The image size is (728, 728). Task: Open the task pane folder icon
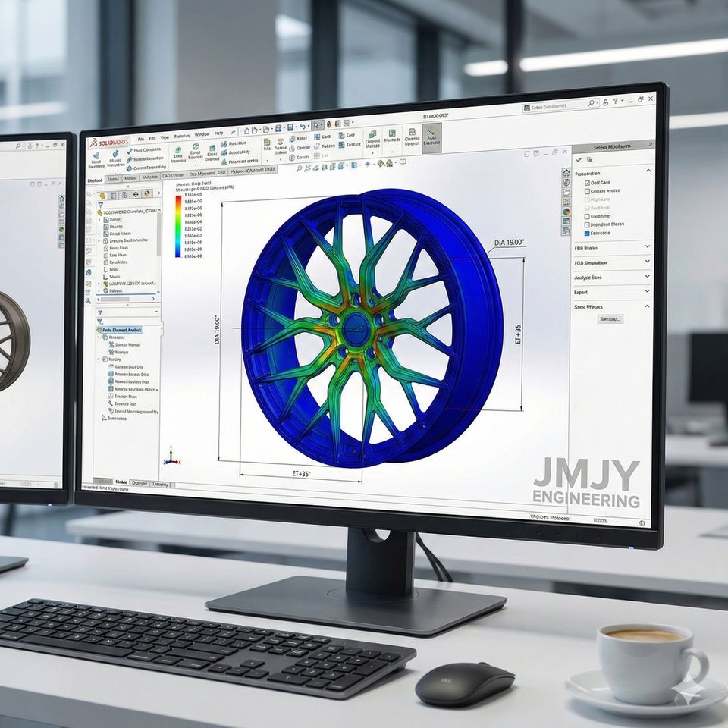(566, 192)
